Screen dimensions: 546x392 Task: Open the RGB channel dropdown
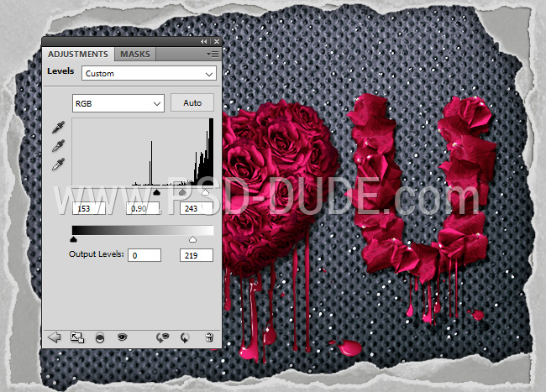coord(118,103)
